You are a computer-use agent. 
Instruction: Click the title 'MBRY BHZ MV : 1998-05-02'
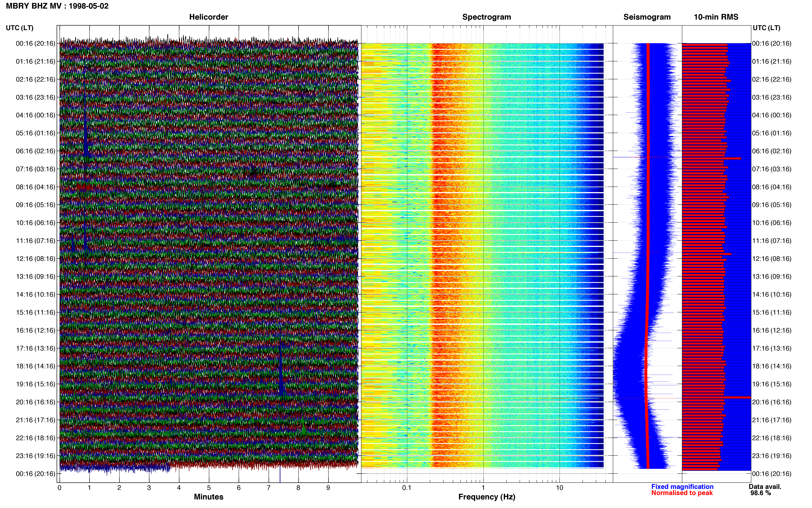point(57,6)
